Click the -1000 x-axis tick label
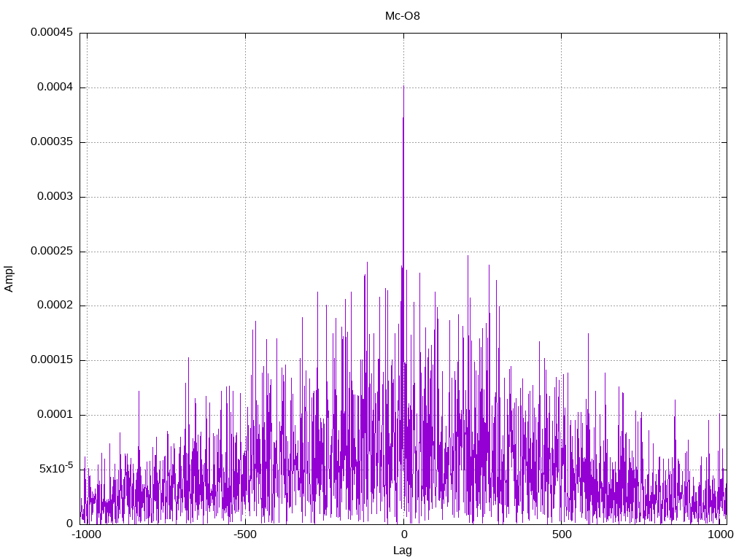The height and width of the screenshot is (560, 747). coord(86,534)
